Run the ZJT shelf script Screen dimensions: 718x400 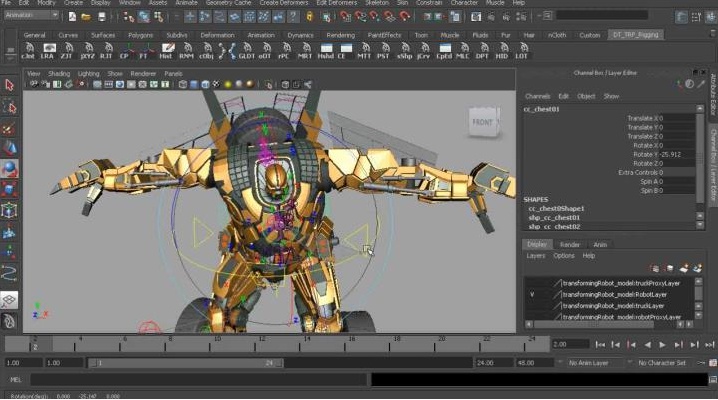67,51
